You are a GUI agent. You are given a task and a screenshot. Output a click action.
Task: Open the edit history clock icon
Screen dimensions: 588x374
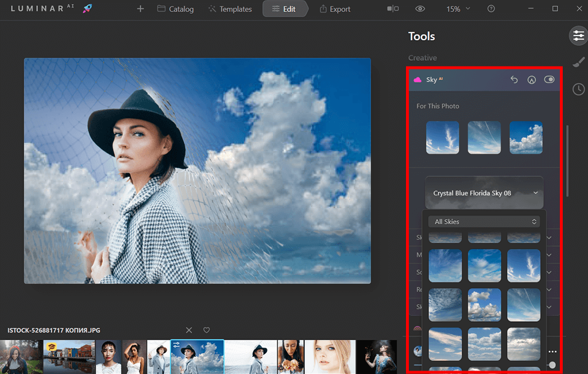pos(578,89)
